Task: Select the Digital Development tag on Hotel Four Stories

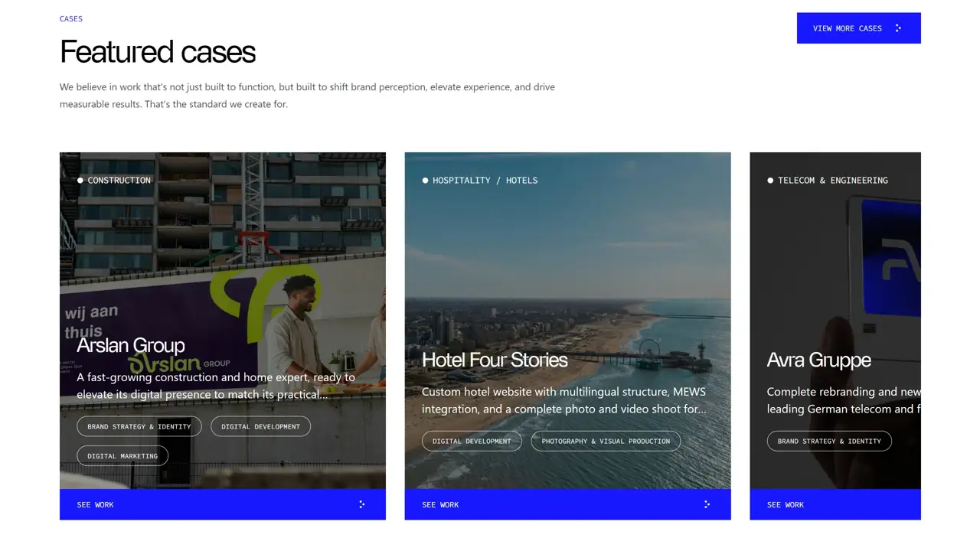Action: 472,441
